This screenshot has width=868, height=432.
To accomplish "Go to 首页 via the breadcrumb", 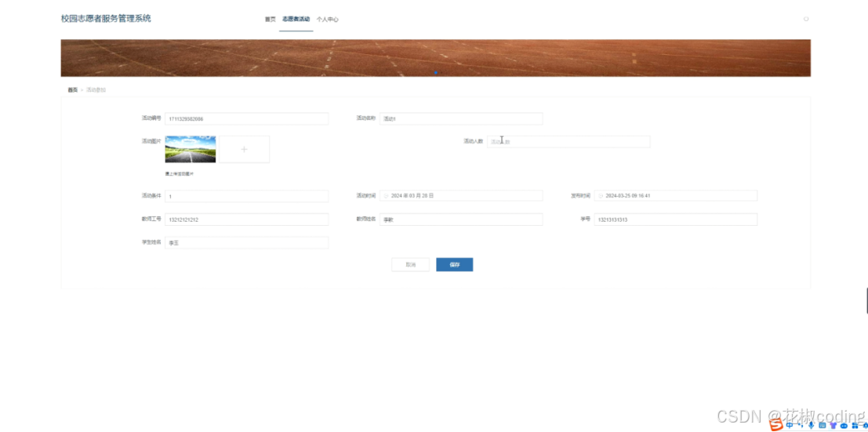I will click(x=72, y=89).
